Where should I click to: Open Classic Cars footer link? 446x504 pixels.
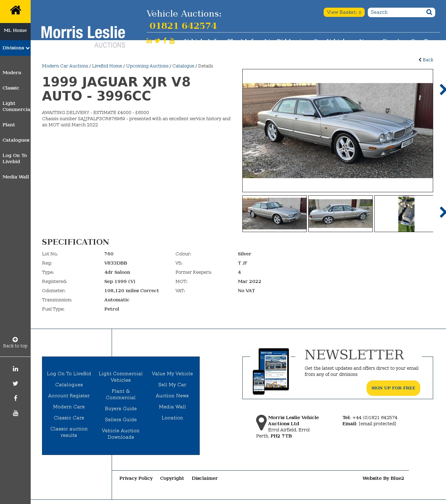(x=69, y=418)
